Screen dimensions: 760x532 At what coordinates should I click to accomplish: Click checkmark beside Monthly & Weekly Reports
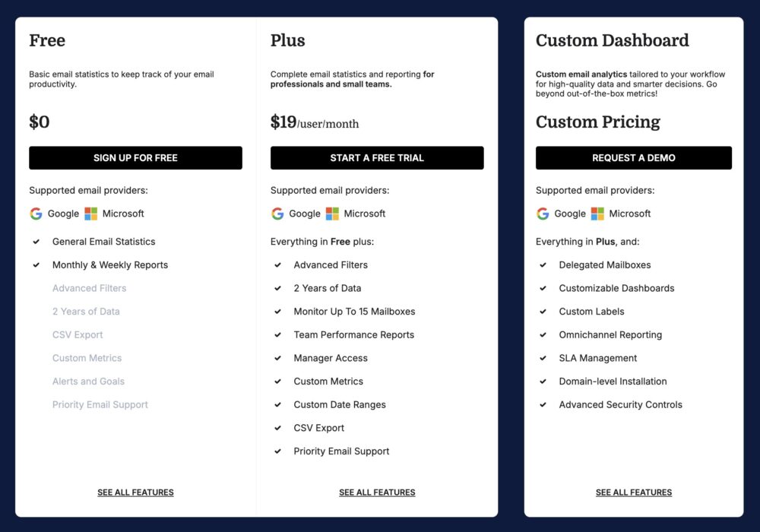click(x=36, y=265)
